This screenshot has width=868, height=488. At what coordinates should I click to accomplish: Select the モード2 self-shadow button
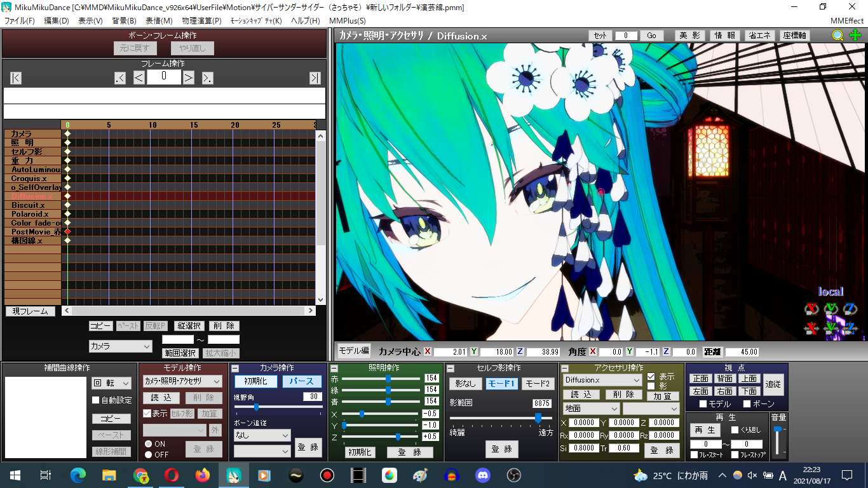[538, 384]
